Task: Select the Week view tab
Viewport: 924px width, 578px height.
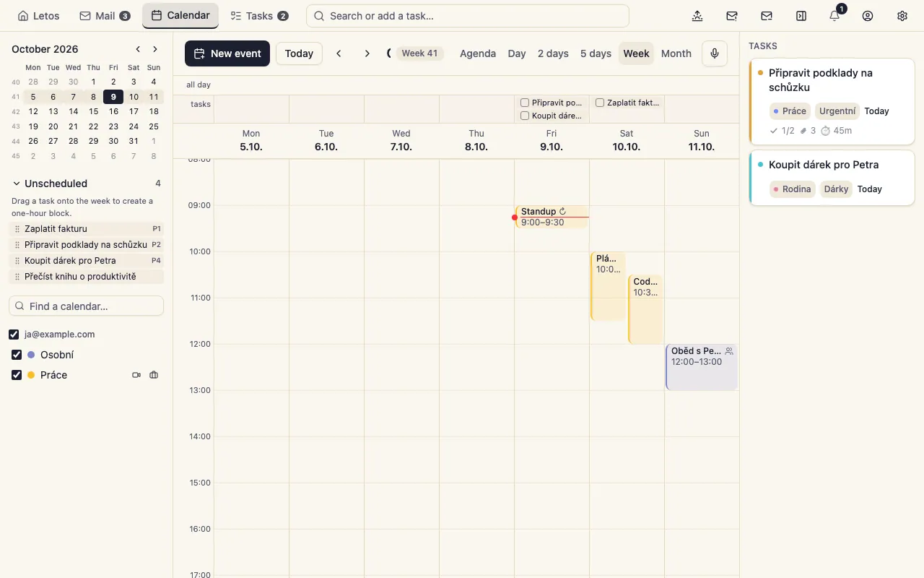Action: [x=636, y=53]
